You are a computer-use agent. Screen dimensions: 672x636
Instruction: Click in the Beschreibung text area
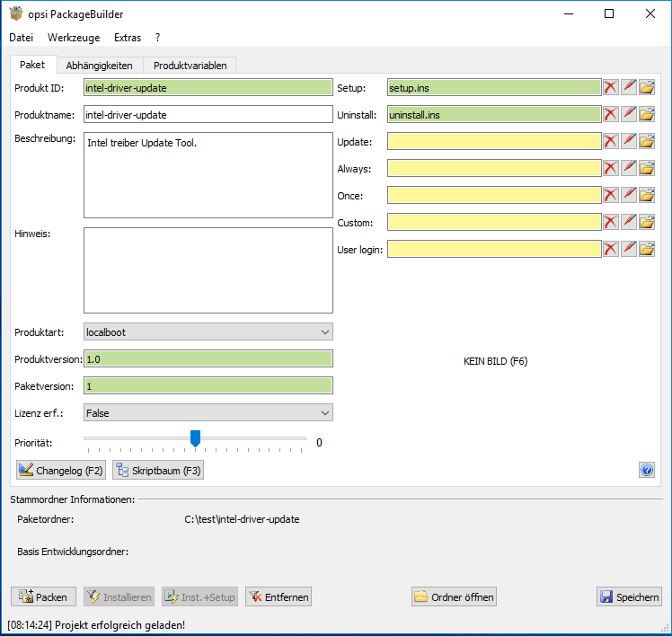tap(208, 175)
